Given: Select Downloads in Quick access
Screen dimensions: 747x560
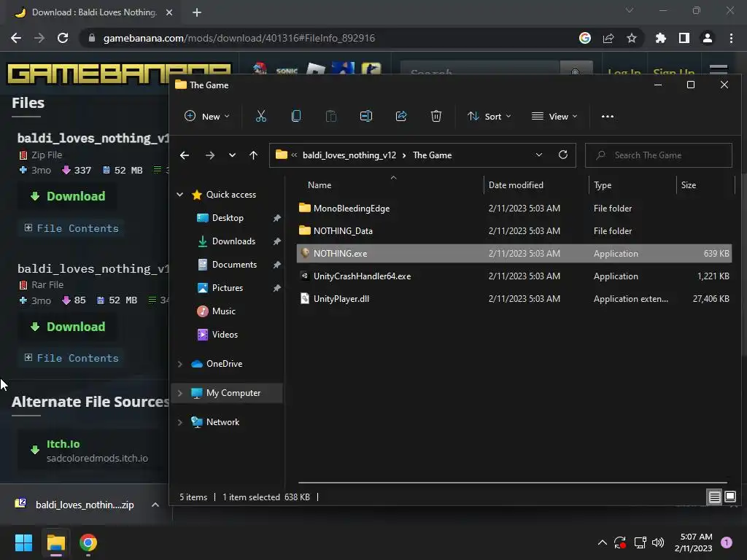Looking at the screenshot, I should pyautogui.click(x=233, y=241).
